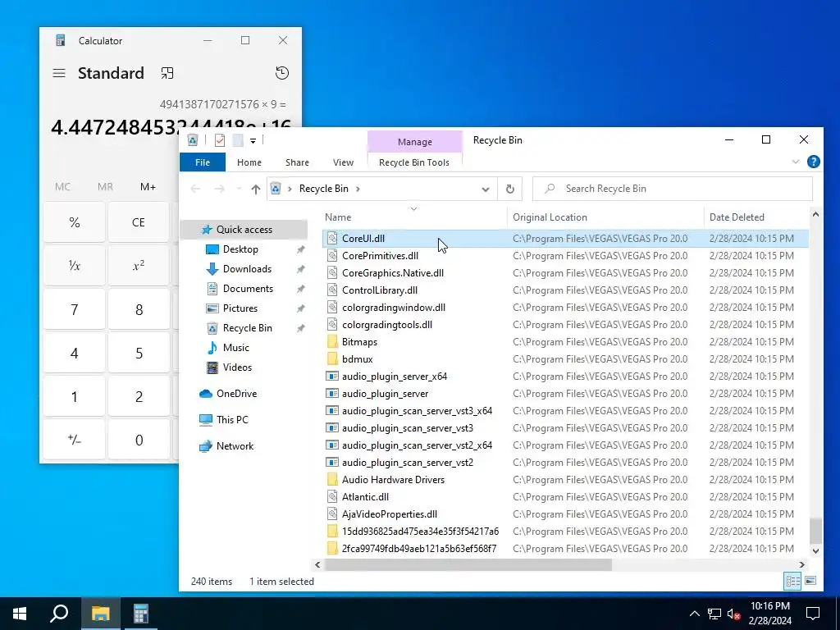Select the ControlLibrary.dll file name
The width and height of the screenshot is (840, 630).
(380, 290)
